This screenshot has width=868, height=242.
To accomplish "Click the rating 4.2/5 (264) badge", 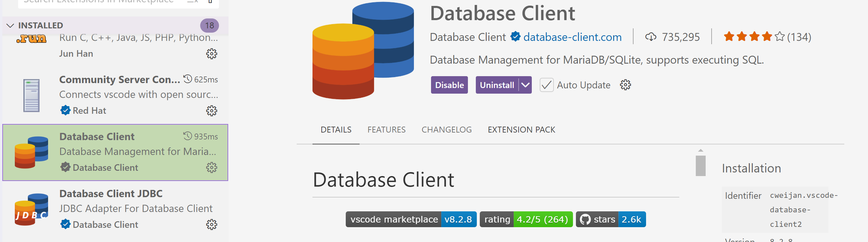I will [526, 219].
